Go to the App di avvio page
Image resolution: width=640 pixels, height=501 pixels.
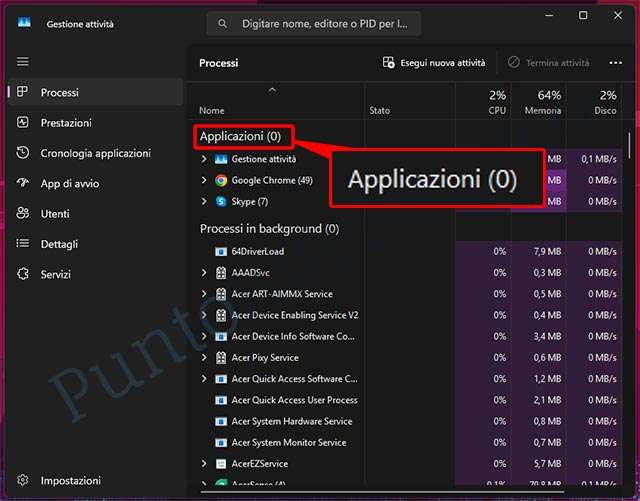[x=69, y=183]
